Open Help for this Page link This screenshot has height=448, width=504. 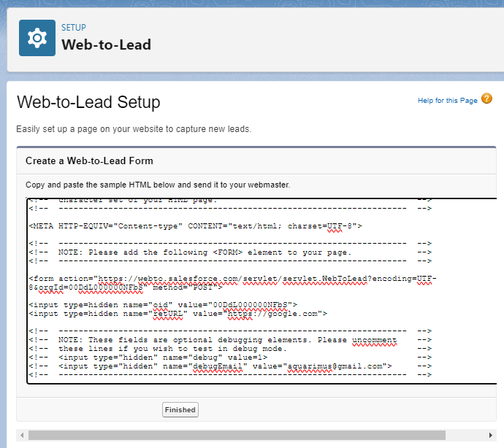[x=448, y=101]
